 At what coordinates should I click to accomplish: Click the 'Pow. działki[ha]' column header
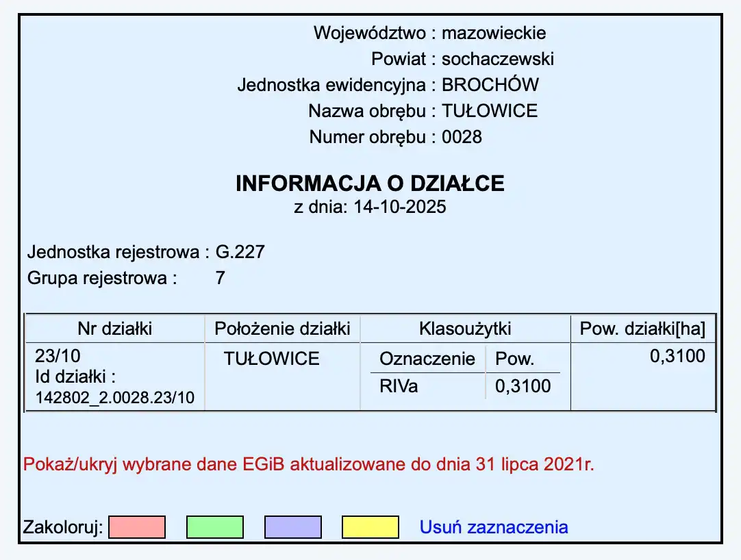coord(642,329)
